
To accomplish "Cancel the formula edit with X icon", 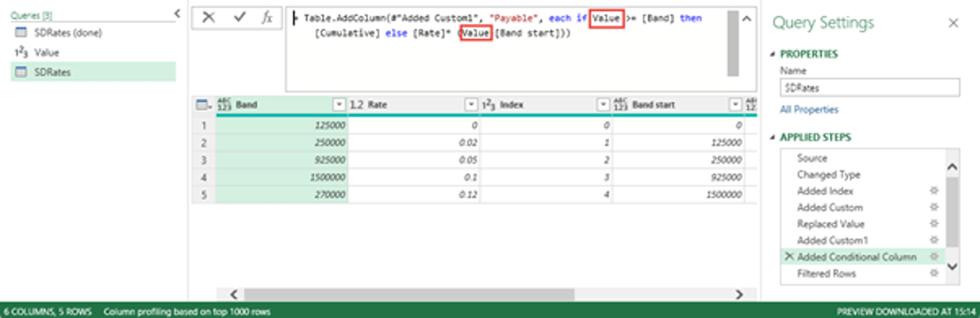I will pos(209,18).
